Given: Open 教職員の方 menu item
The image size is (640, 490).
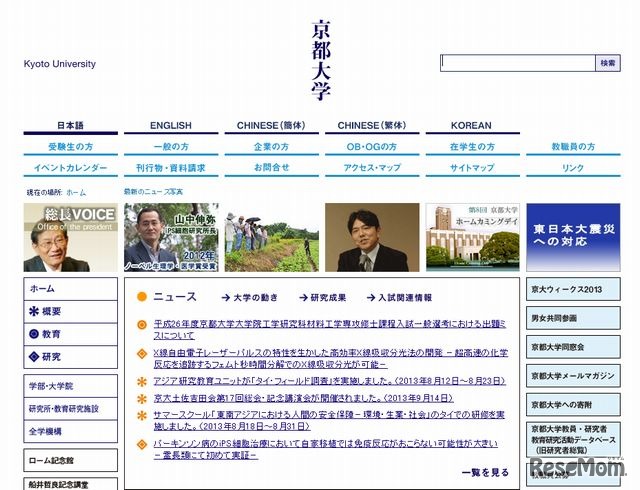Looking at the screenshot, I should point(573,147).
